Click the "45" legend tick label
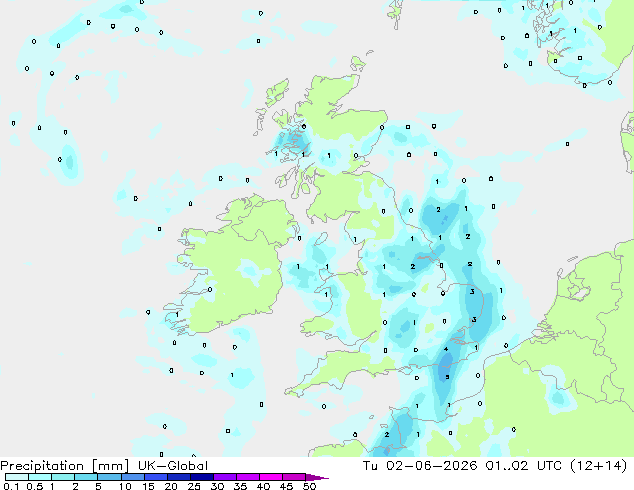This screenshot has width=634, height=490. (286, 486)
